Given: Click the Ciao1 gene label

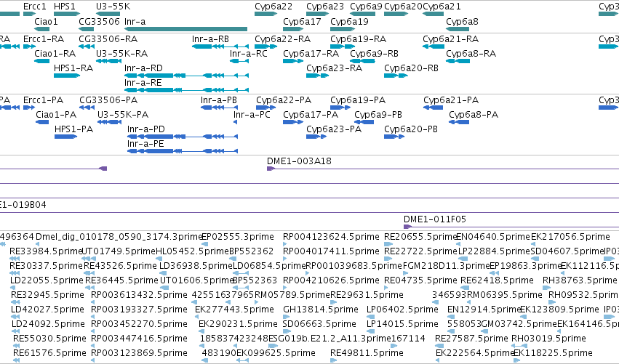Looking at the screenshot, I should coord(46,21).
